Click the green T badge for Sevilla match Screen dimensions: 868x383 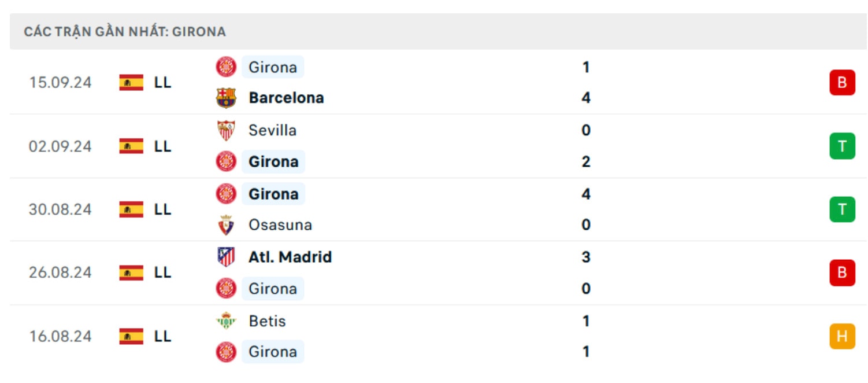(x=842, y=146)
